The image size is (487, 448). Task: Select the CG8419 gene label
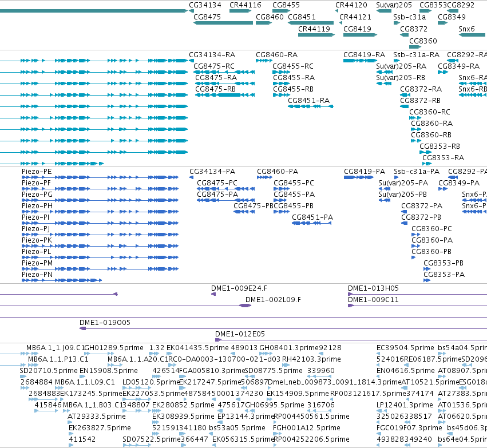(x=357, y=29)
